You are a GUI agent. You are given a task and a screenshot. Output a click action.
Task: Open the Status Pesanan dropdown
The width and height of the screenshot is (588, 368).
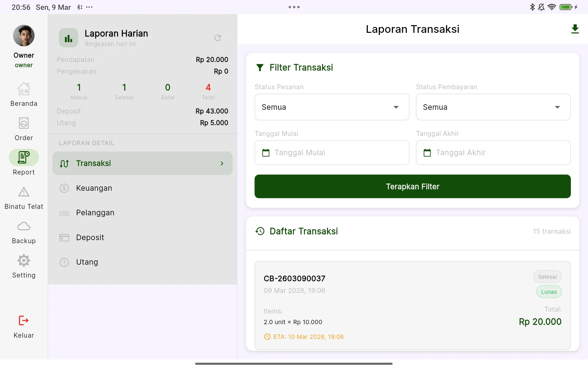coord(332,107)
